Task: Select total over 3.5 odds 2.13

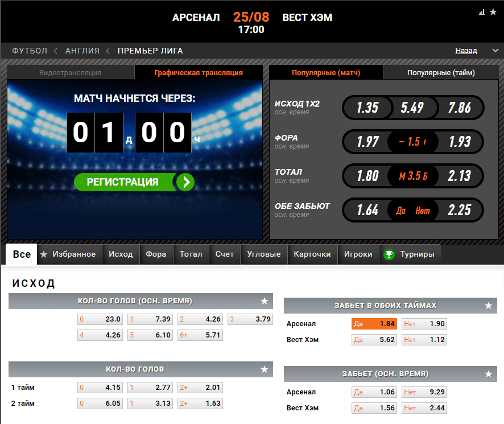Action: (459, 176)
